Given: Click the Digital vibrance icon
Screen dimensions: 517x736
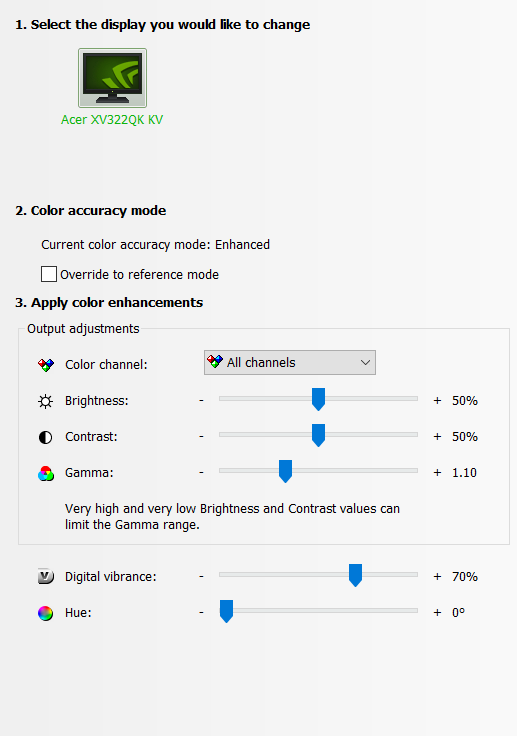Looking at the screenshot, I should [46, 576].
